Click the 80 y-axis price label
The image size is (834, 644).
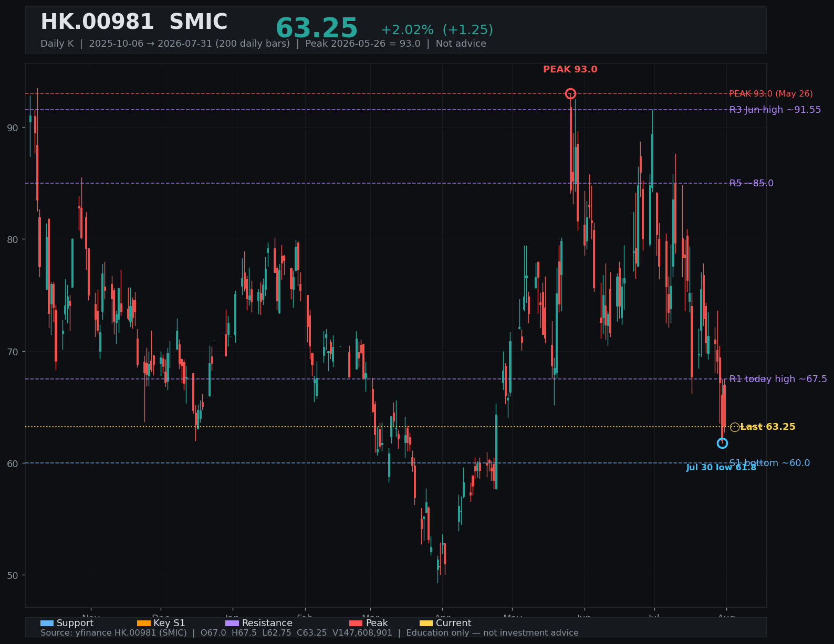(x=12, y=240)
